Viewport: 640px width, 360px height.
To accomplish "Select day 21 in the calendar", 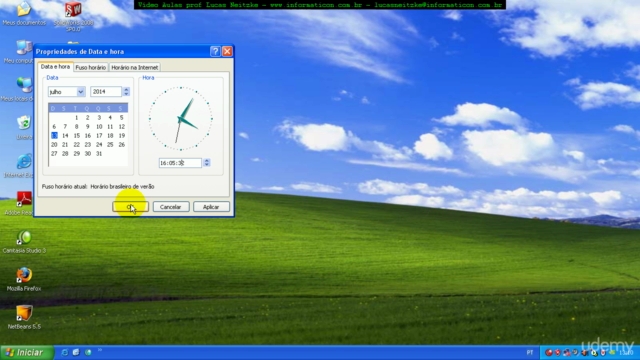I will pyautogui.click(x=65, y=144).
